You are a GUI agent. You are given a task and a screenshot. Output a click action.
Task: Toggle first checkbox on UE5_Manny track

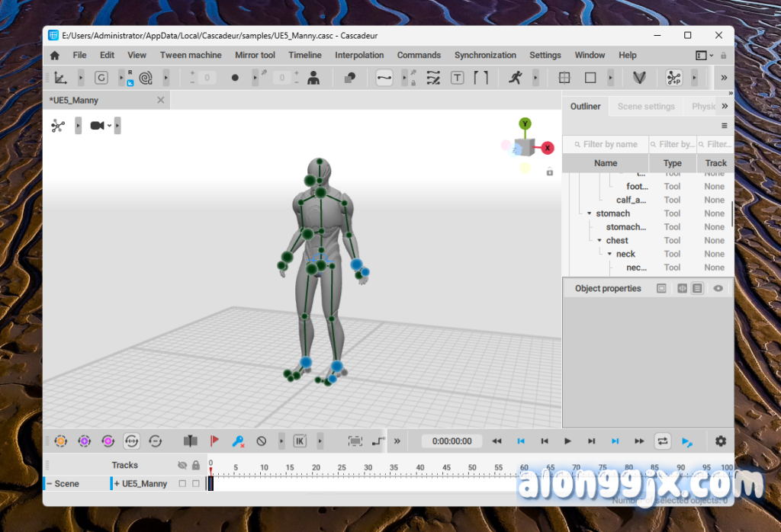(x=182, y=484)
